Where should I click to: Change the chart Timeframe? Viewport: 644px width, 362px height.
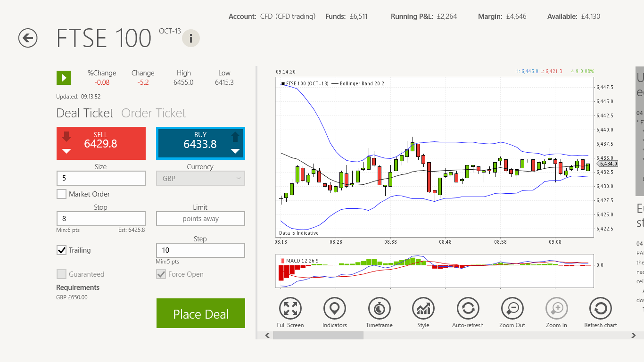(x=379, y=309)
